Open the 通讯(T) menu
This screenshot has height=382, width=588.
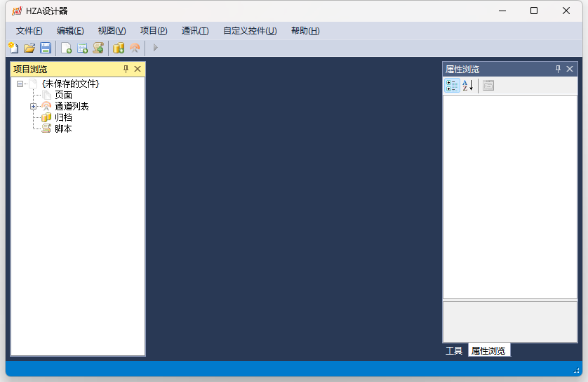[x=195, y=31]
